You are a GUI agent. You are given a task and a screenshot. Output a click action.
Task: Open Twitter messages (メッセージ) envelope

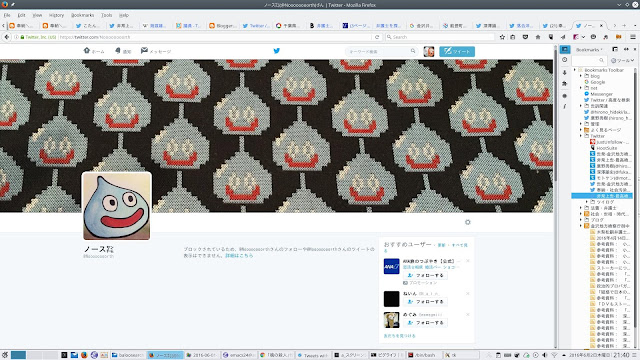coord(144,51)
